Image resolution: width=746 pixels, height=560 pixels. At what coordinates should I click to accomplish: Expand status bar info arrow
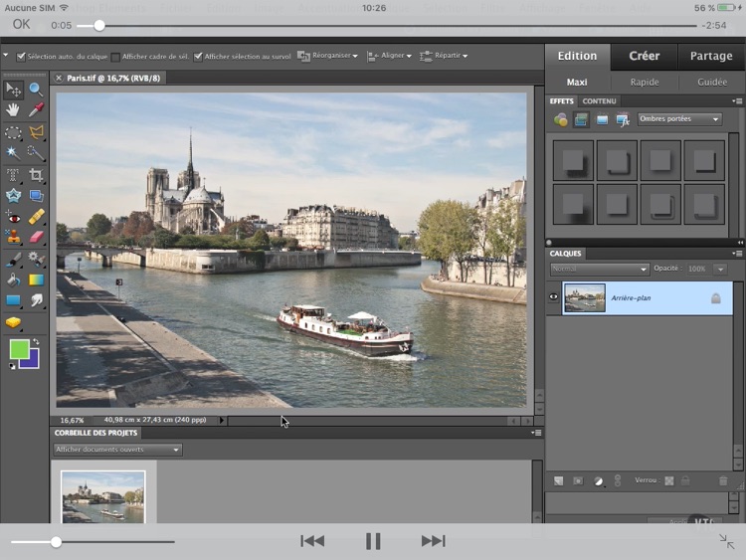click(222, 420)
